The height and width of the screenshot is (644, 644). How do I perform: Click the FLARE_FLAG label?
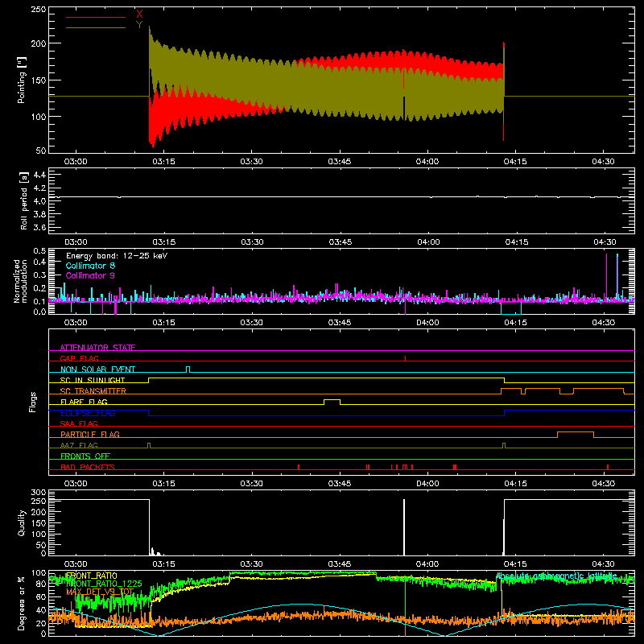[x=84, y=402]
